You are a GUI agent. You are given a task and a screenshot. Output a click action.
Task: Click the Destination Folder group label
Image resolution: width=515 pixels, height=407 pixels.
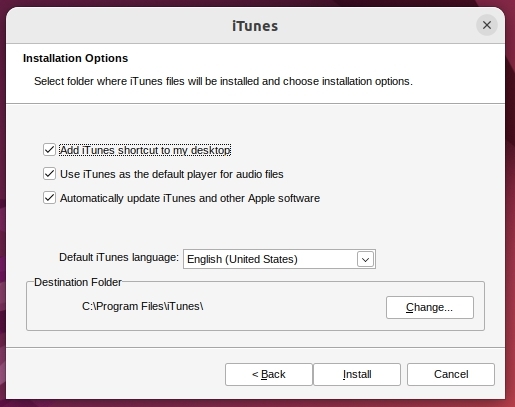(78, 282)
